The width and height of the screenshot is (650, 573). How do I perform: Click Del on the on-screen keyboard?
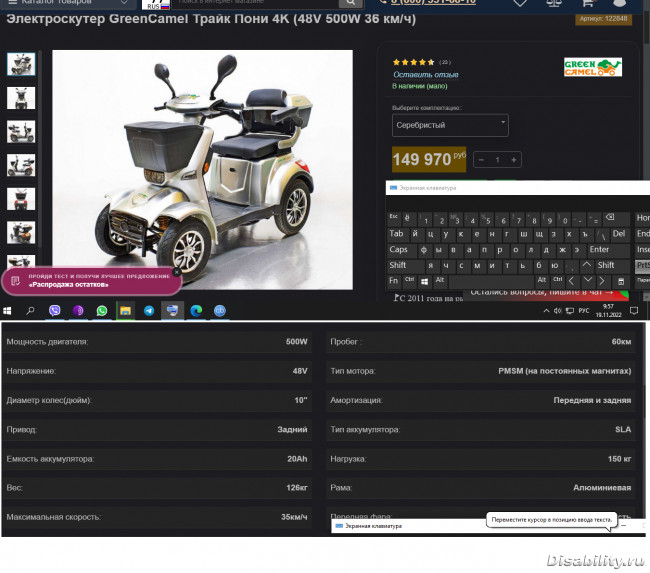(x=618, y=234)
